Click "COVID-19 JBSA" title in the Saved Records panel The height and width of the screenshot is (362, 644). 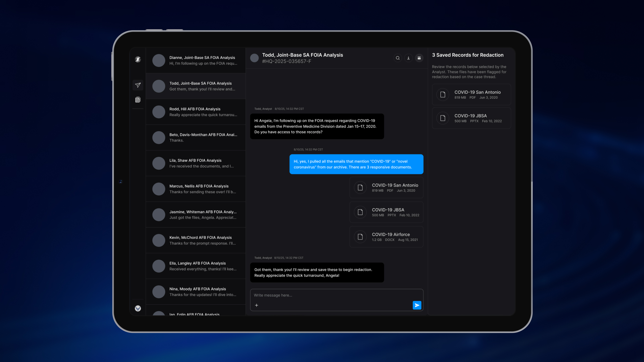470,116
